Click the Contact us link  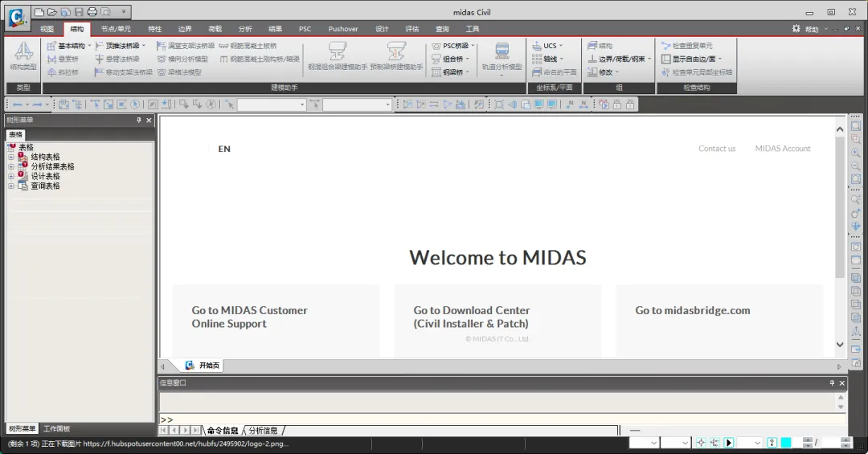pos(717,149)
